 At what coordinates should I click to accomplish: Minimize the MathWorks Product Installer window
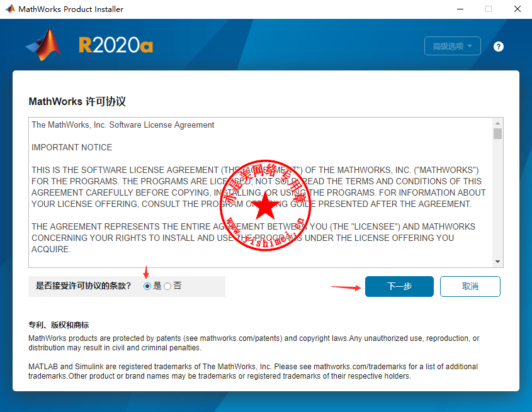point(460,9)
